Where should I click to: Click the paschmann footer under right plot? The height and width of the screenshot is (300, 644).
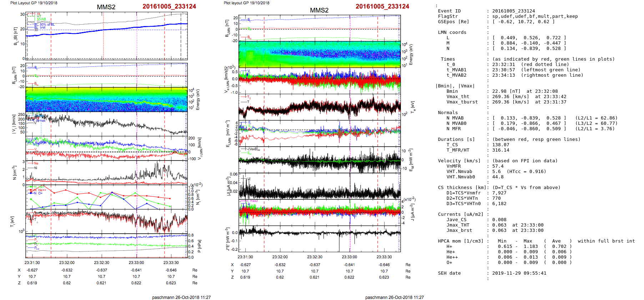click(x=394, y=297)
